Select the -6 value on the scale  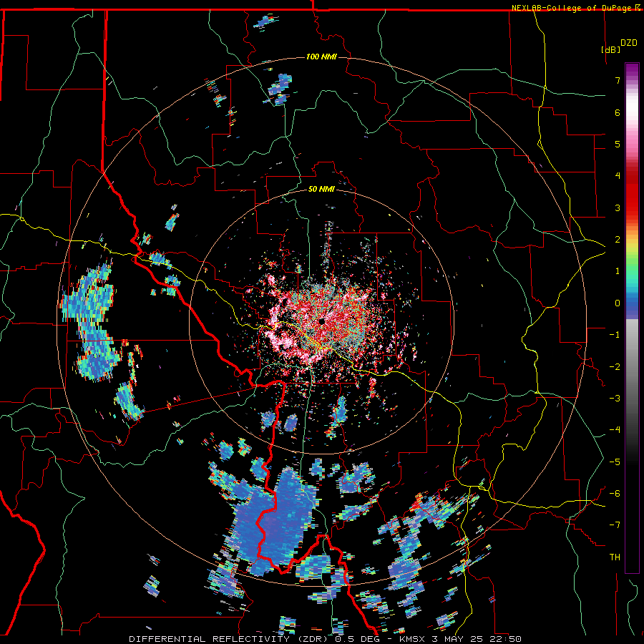coord(615,494)
